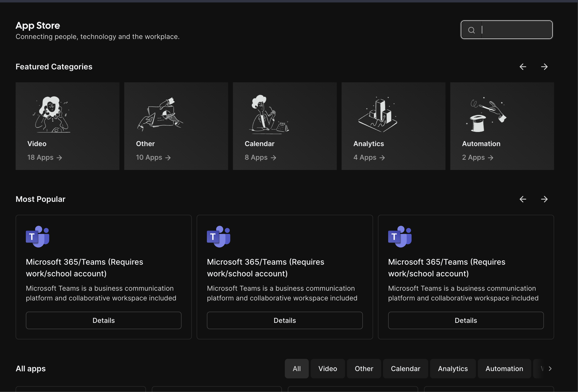Click Details on third Teams card
The height and width of the screenshot is (392, 578).
pyautogui.click(x=466, y=320)
